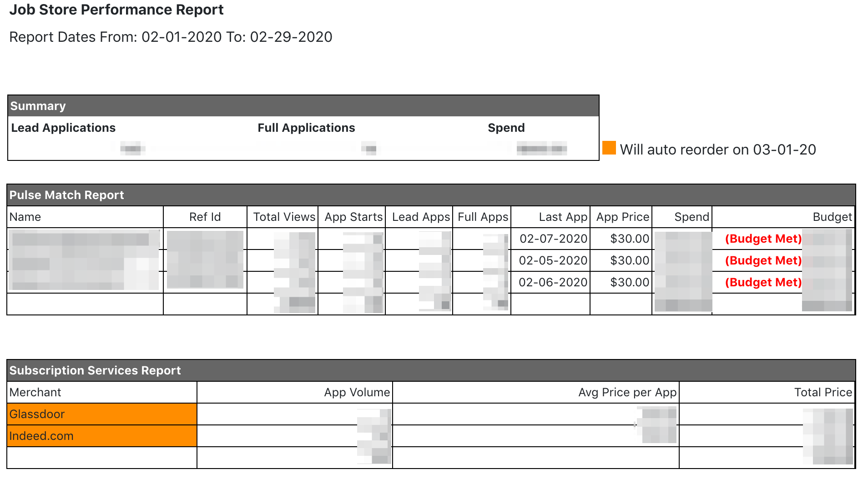Click the Full Apps column header
Viewport: 868px width, 479px height.
483,217
